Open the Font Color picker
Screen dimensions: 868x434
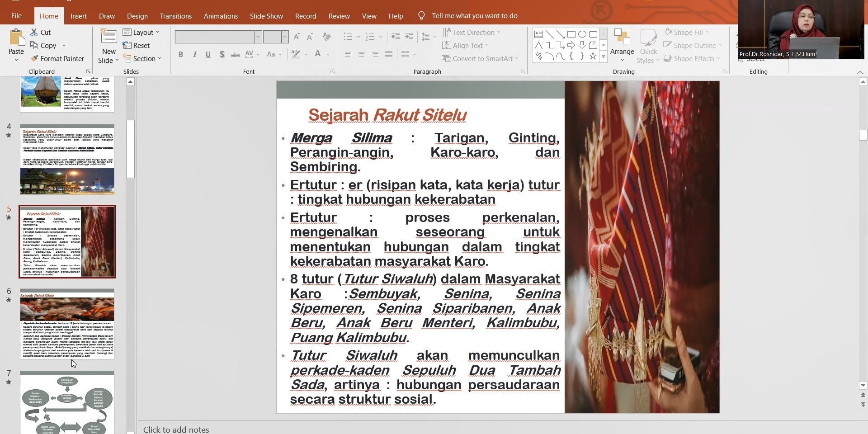pyautogui.click(x=321, y=54)
